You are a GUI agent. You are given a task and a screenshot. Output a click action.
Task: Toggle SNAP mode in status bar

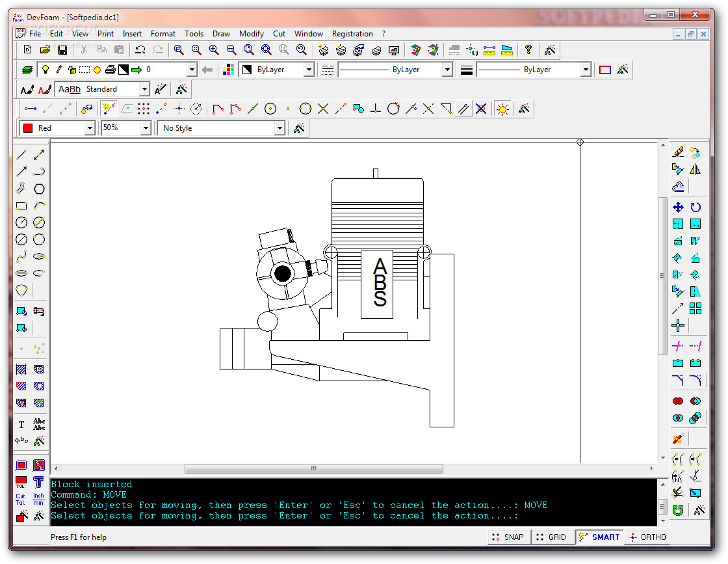[508, 537]
